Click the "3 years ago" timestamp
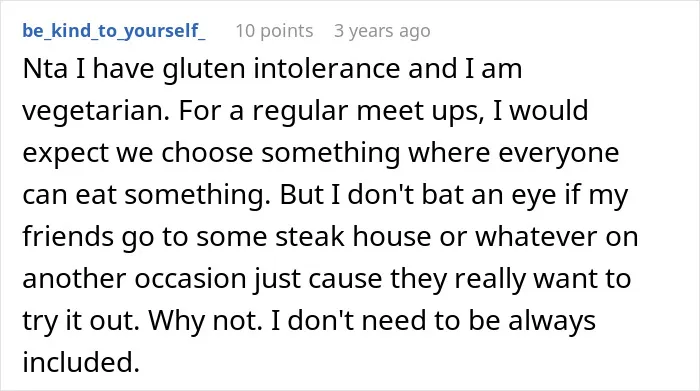 point(382,31)
